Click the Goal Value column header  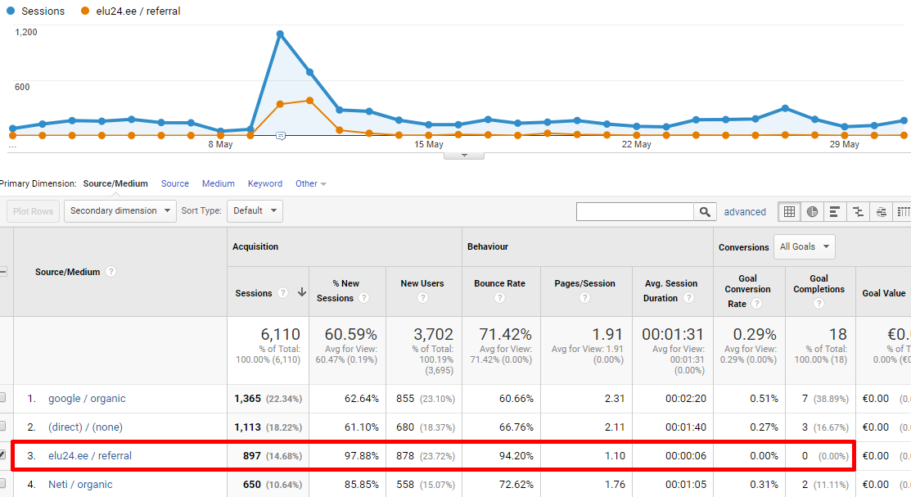tap(884, 293)
